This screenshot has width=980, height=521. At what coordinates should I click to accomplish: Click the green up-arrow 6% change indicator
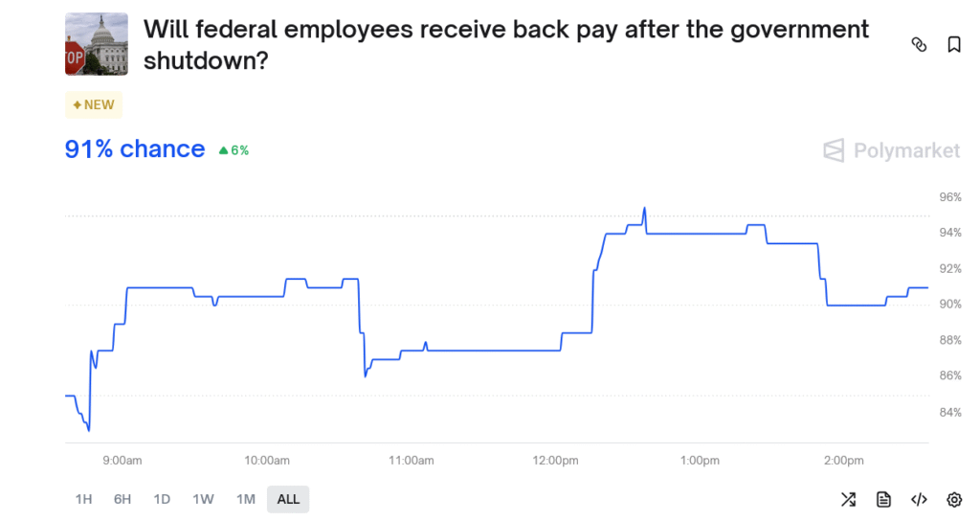pyautogui.click(x=234, y=150)
